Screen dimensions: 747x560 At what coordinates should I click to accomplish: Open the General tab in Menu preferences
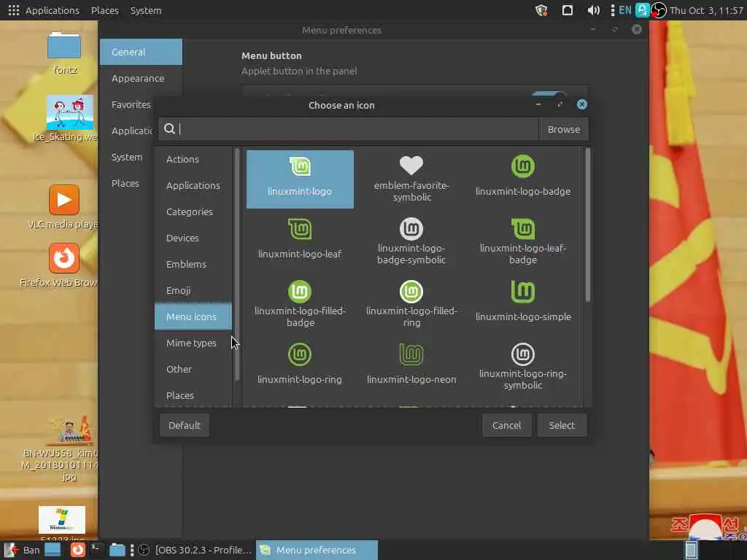[141, 52]
